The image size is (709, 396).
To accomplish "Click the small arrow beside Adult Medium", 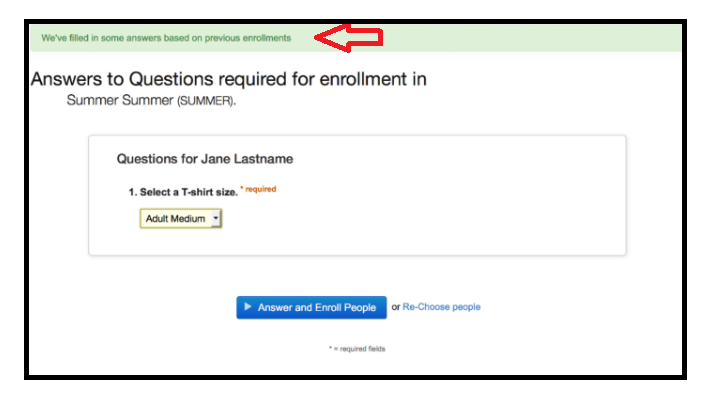I will (216, 218).
